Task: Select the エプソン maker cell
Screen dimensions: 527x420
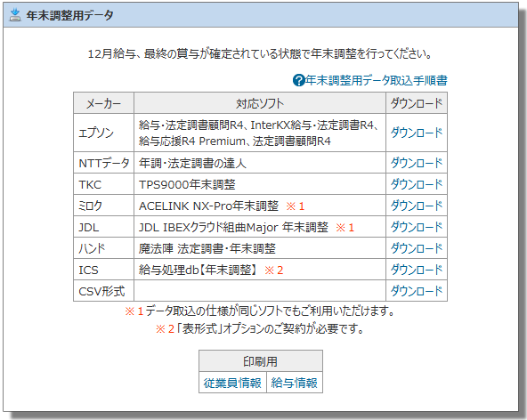Action: [x=103, y=133]
